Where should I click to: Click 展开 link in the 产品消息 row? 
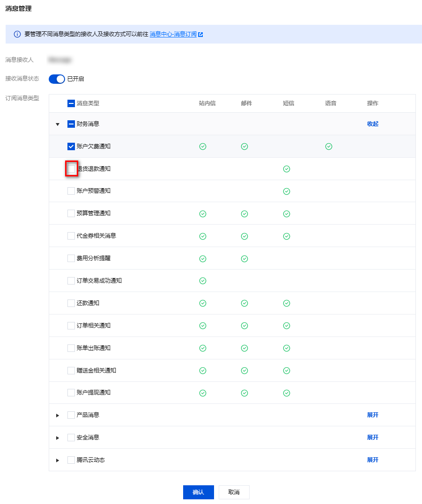[x=373, y=415]
